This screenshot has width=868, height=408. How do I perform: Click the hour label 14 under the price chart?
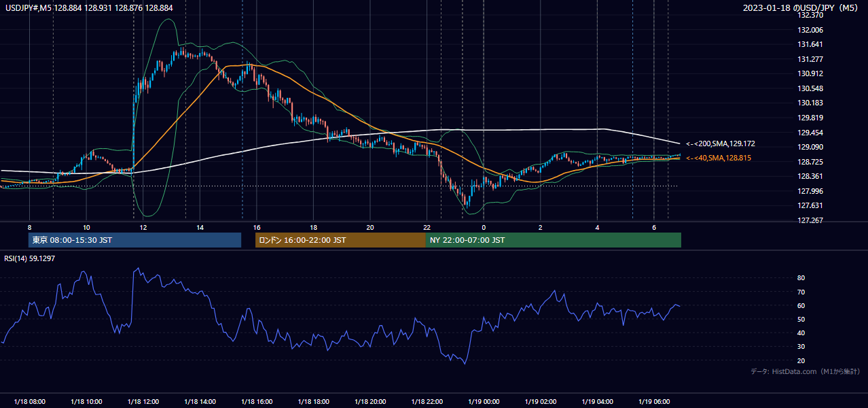(x=200, y=227)
